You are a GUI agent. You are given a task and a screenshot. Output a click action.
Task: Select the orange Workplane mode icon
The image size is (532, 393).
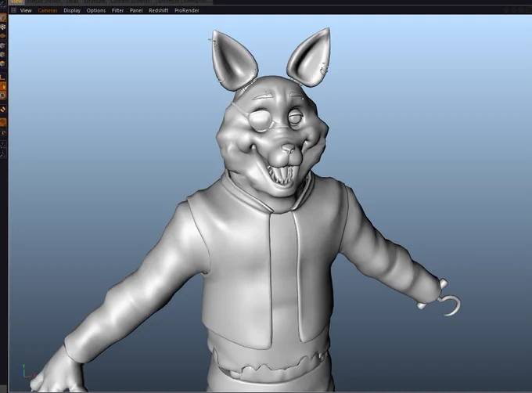click(x=2, y=36)
